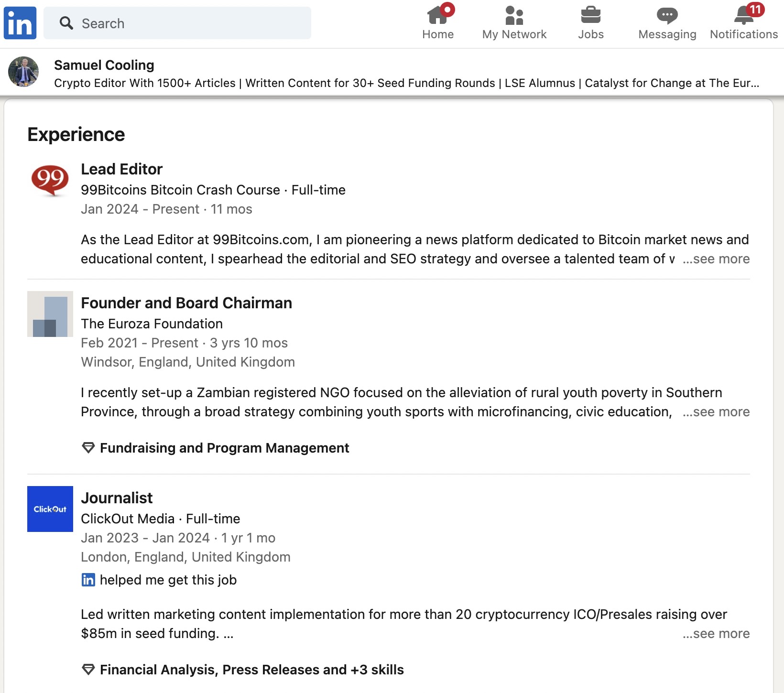This screenshot has height=693, width=784.
Task: Open Messaging speech bubble icon
Action: click(x=667, y=15)
